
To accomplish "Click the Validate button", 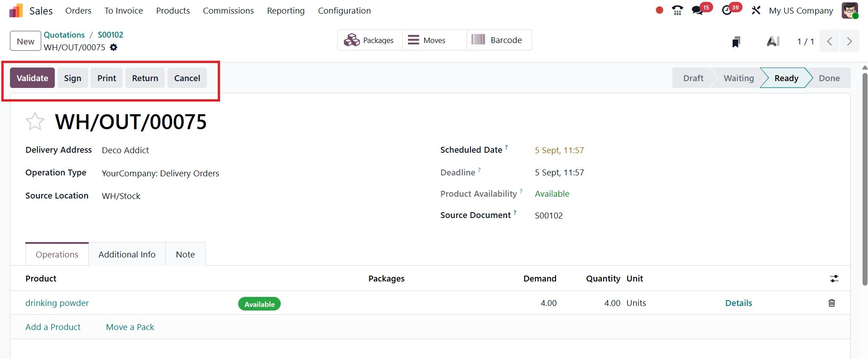I will pos(32,78).
